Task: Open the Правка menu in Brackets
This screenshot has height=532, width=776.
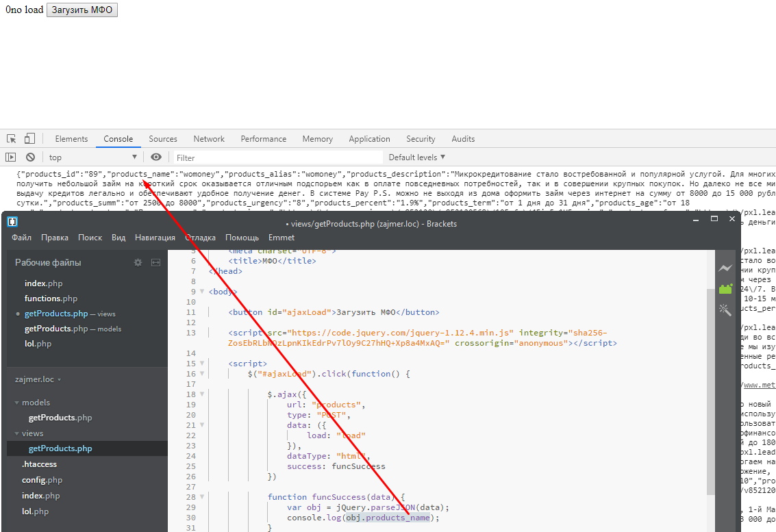Action: tap(54, 238)
